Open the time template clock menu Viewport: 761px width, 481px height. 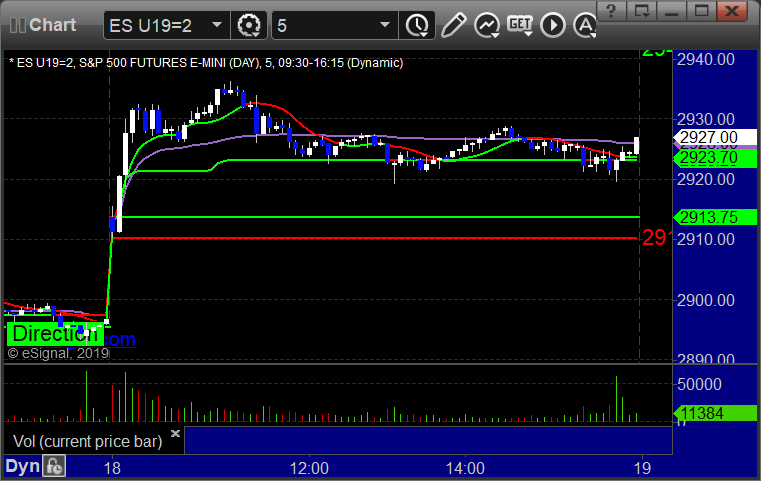point(417,25)
